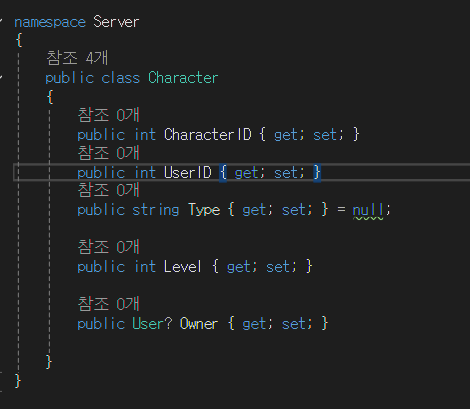The image size is (470, 409).
Task: Click the Server namespace name
Action: 116,22
